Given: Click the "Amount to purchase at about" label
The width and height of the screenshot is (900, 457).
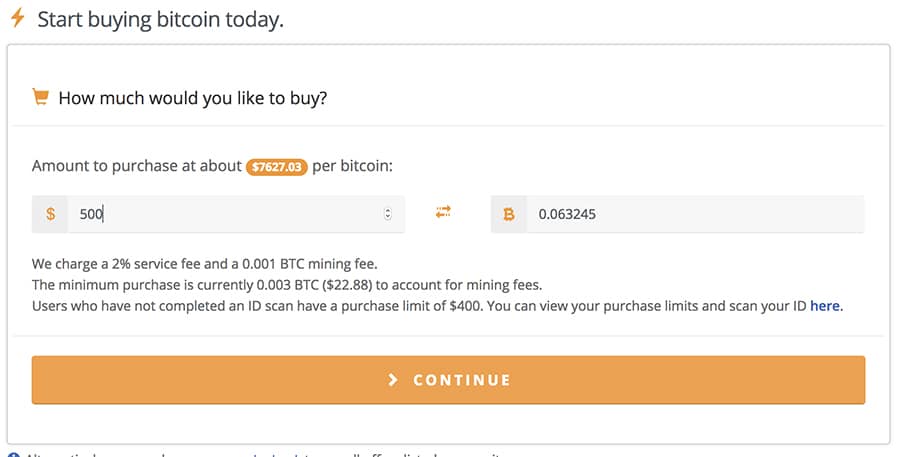Looking at the screenshot, I should [137, 166].
